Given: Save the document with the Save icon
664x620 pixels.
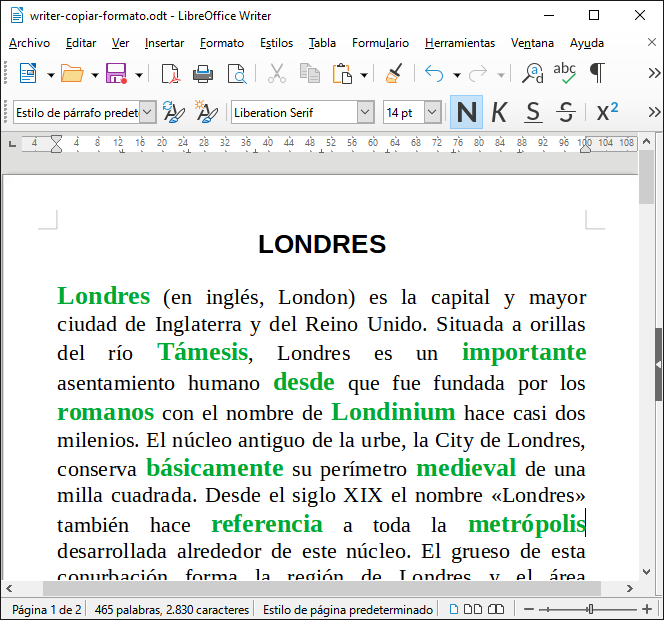Looking at the screenshot, I should pyautogui.click(x=116, y=74).
